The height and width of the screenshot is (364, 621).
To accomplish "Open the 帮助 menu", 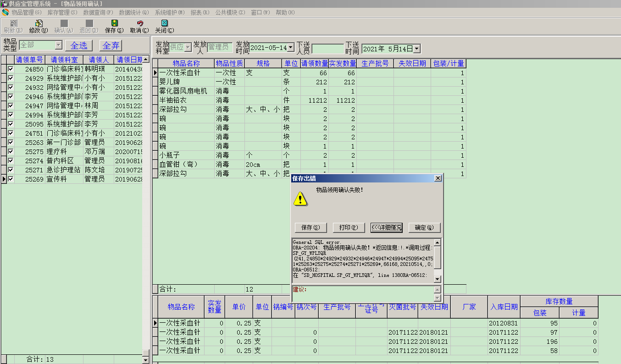I will point(285,12).
